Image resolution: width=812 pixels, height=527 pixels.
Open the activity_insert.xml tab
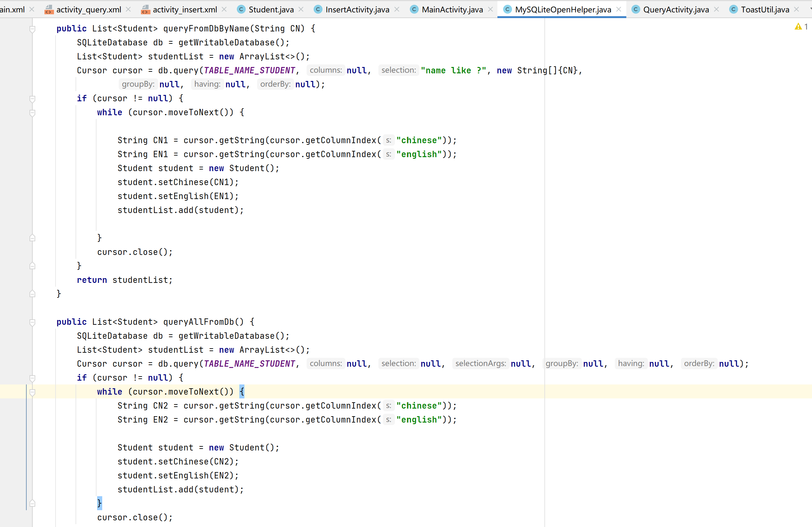[184, 10]
